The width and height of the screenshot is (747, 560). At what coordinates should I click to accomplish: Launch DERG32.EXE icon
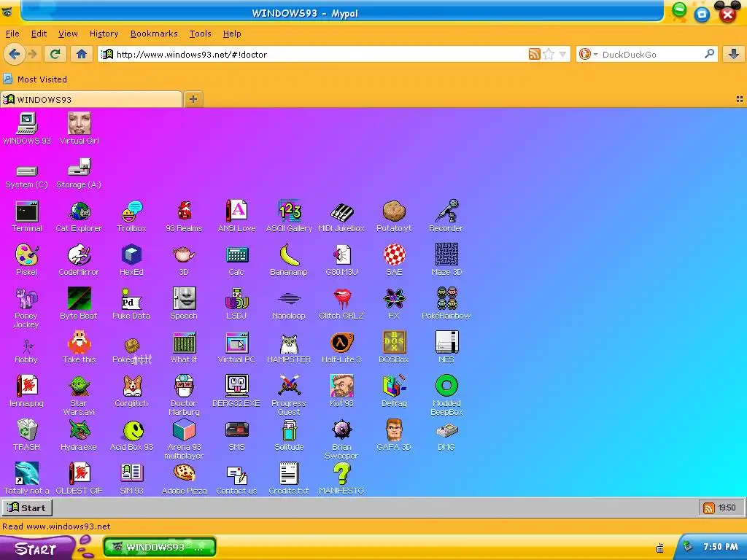[237, 392]
